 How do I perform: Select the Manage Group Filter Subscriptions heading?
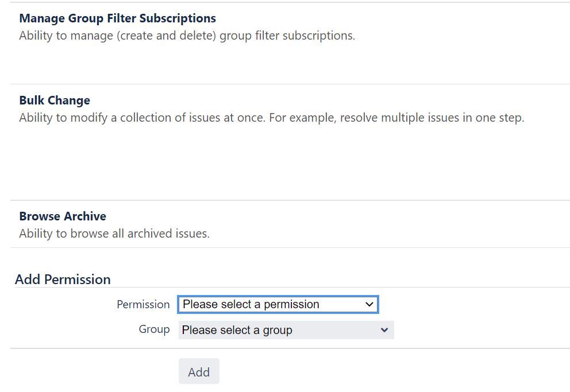(117, 18)
